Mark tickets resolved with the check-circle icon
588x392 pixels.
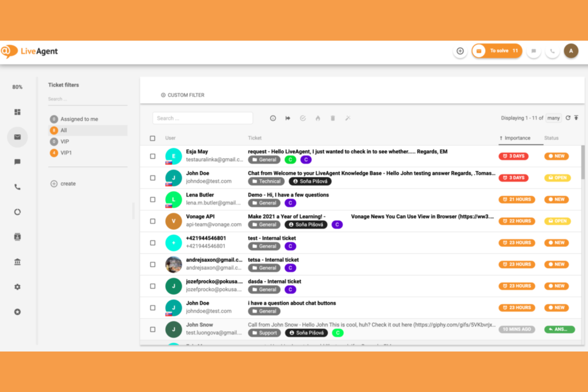303,118
